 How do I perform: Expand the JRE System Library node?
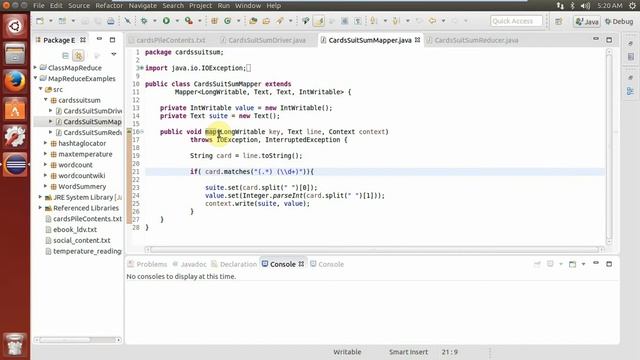click(40, 197)
